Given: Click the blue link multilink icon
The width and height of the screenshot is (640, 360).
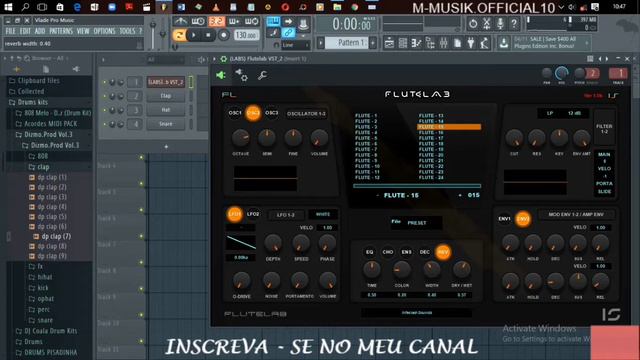Looking at the screenshot, I should pyautogui.click(x=288, y=33).
